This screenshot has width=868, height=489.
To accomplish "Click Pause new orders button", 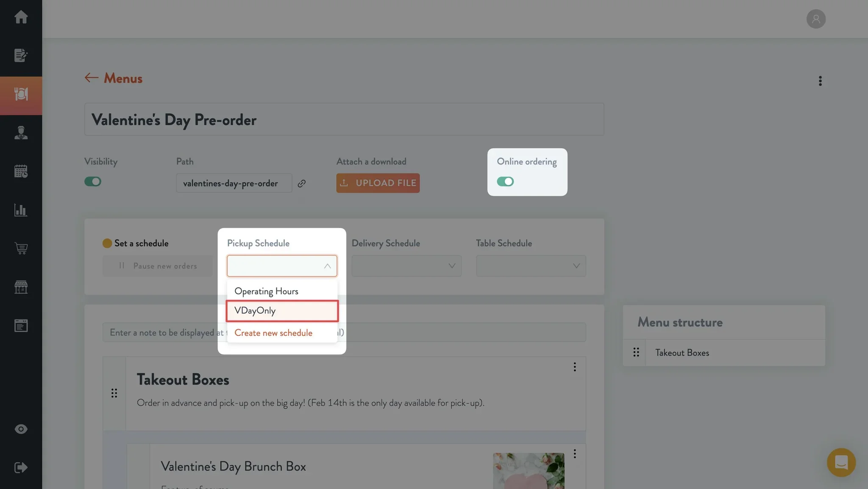I will [158, 266].
